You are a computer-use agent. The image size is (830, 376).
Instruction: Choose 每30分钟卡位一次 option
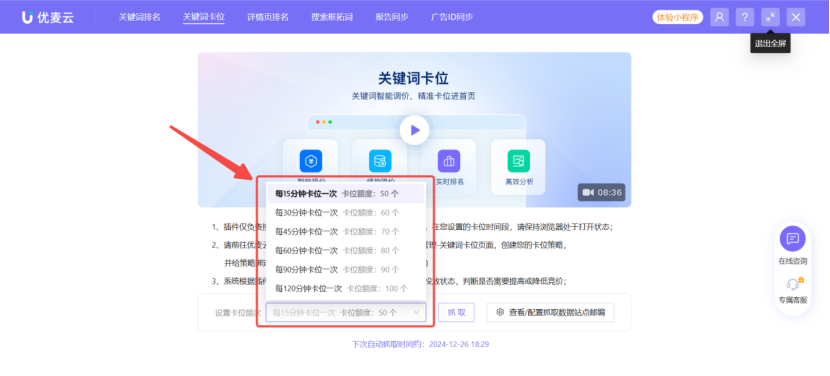(346, 213)
